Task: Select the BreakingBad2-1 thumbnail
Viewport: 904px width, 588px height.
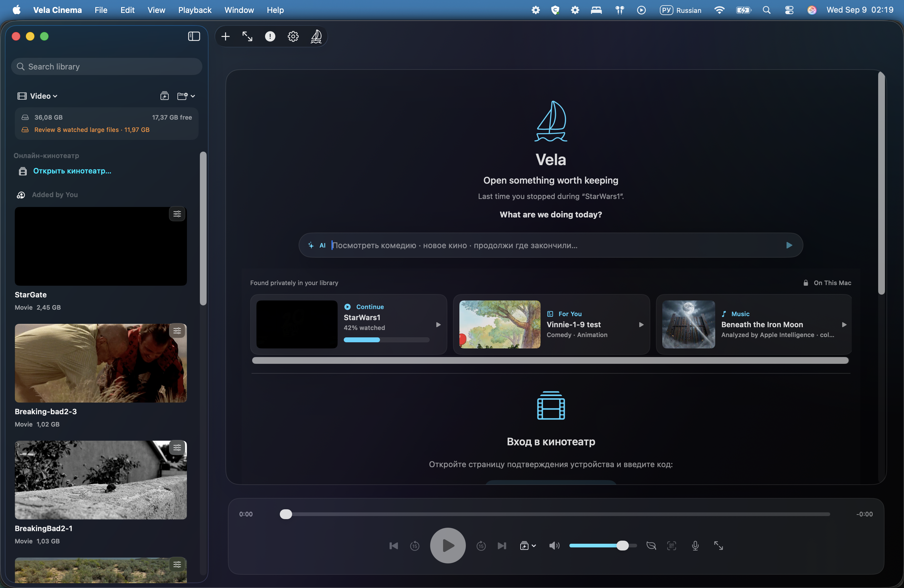Action: (x=101, y=480)
